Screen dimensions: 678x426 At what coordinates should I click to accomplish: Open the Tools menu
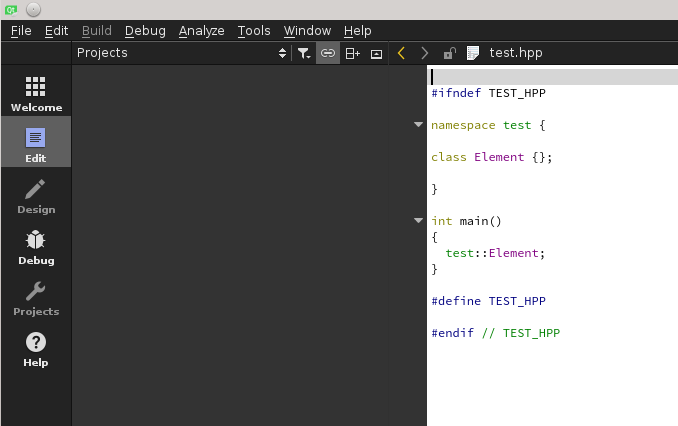click(x=254, y=31)
